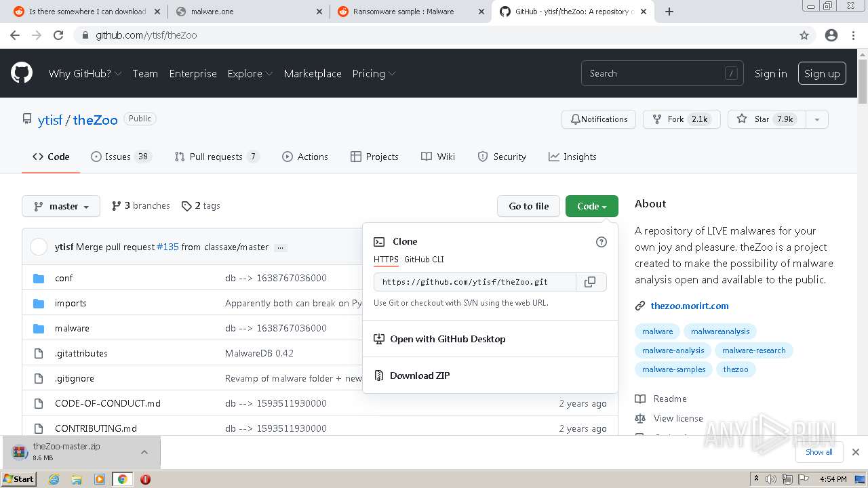
Task: Toggle the green Code dropdown button
Action: (x=592, y=206)
